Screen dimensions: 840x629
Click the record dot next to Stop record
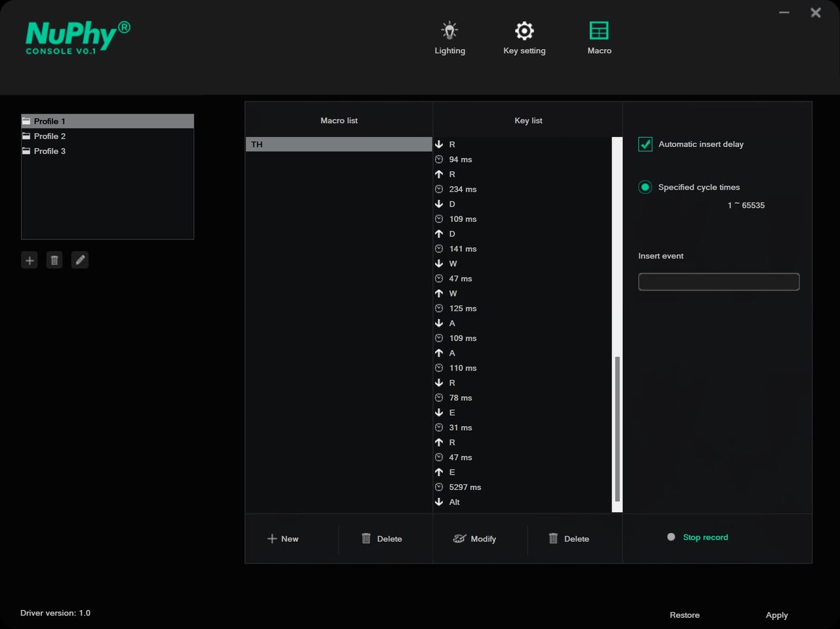[x=671, y=537]
